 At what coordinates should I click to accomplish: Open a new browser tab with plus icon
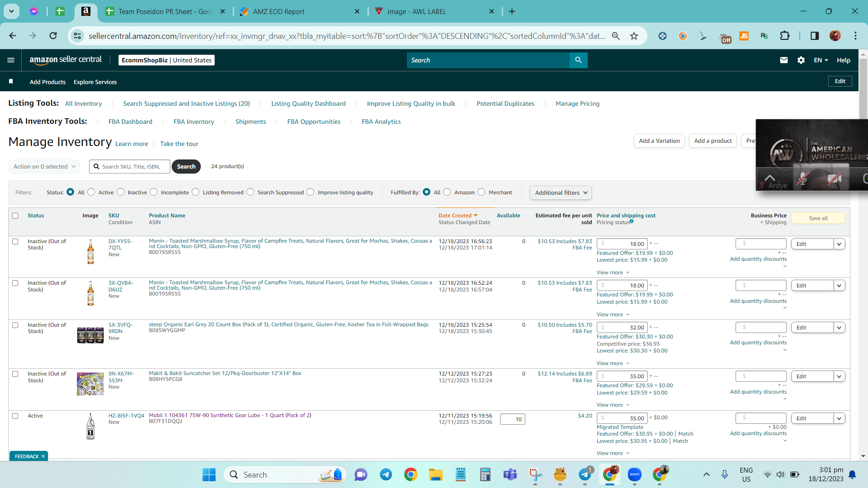click(x=512, y=11)
